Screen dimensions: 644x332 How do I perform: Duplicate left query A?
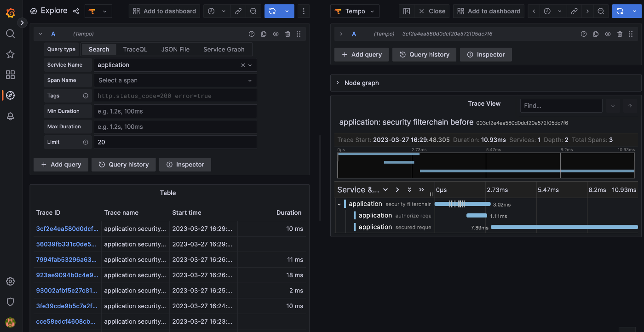(264, 34)
